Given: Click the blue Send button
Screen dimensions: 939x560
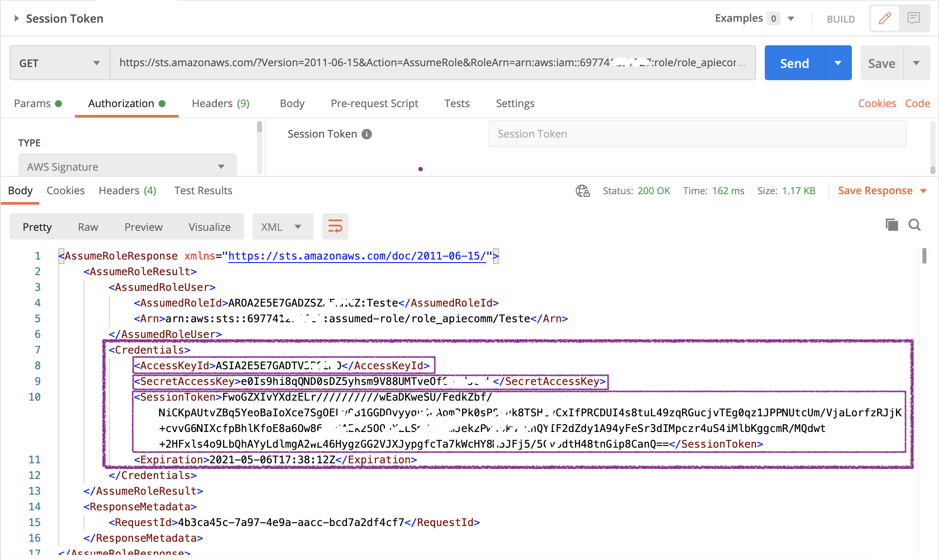Looking at the screenshot, I should pos(794,63).
